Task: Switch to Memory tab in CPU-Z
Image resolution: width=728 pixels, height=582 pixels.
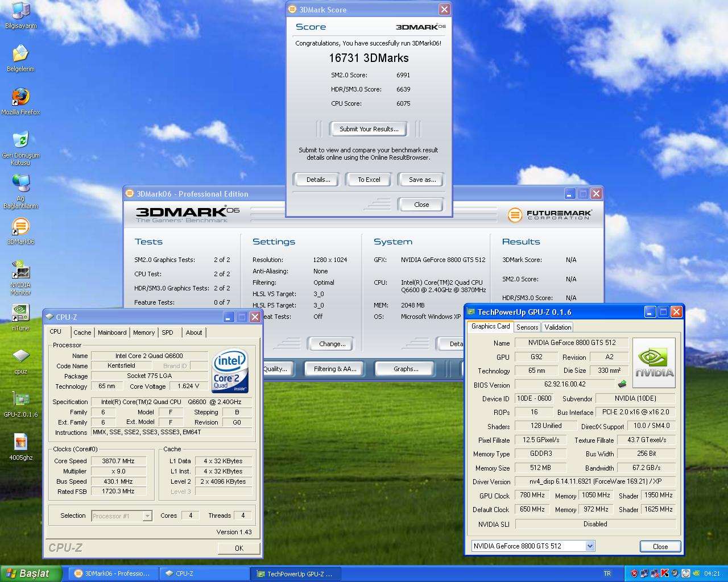Action: click(x=144, y=332)
